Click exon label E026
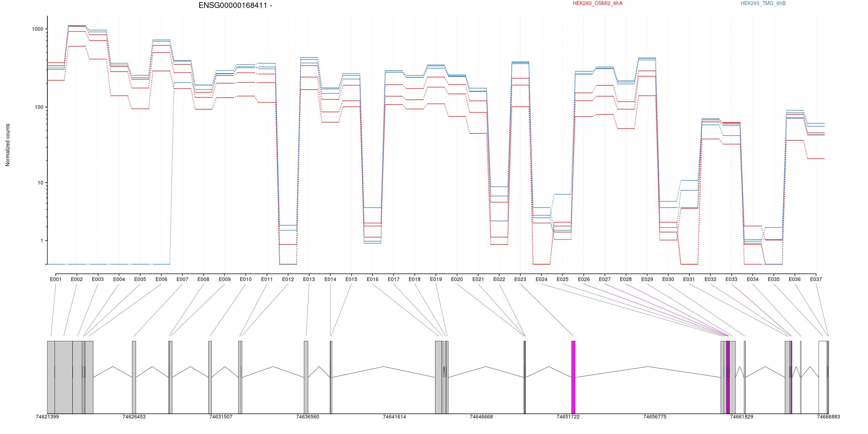 [584, 279]
